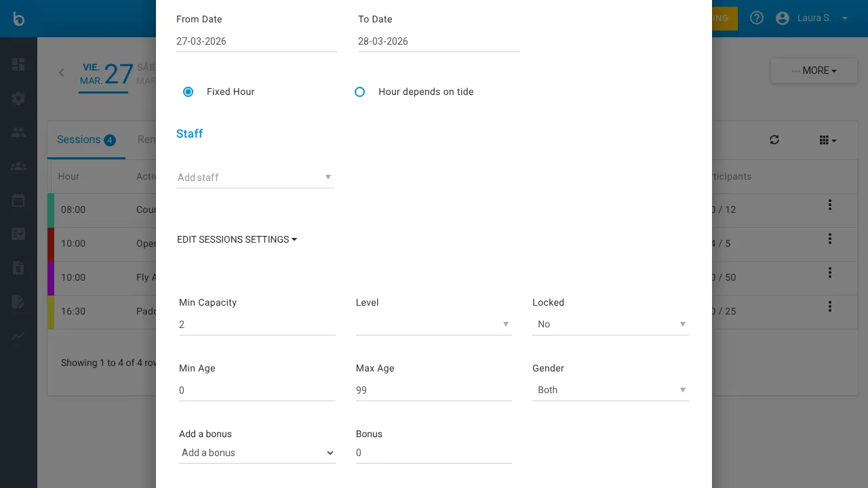Click the settings gear sidebar icon

(18, 98)
